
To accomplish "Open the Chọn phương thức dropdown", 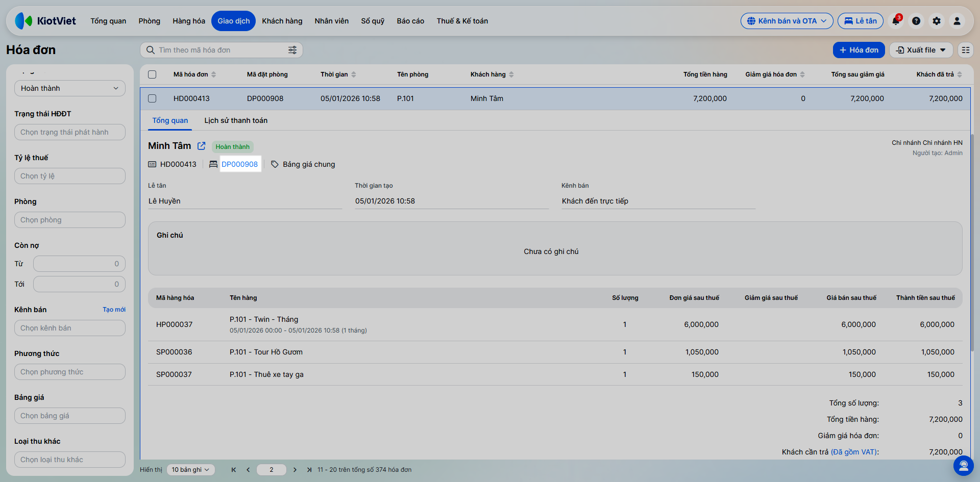I will [70, 372].
